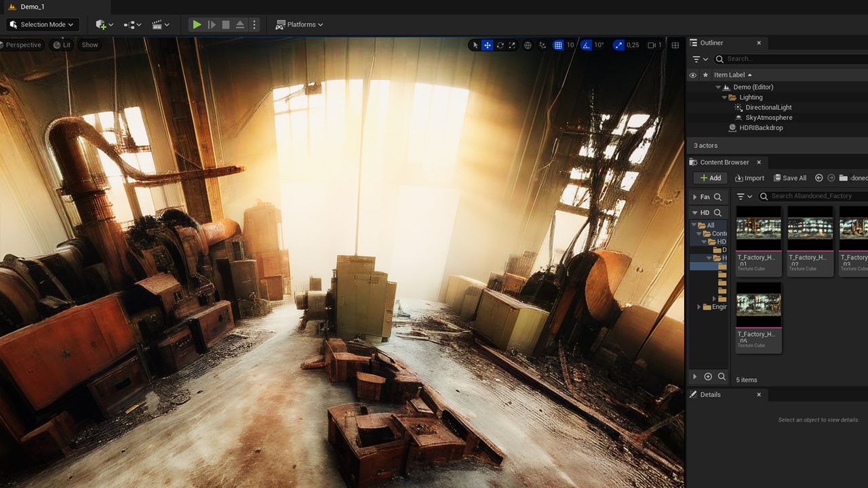The image size is (868, 488).
Task: Go forward in Content Browser history
Action: coord(831,178)
